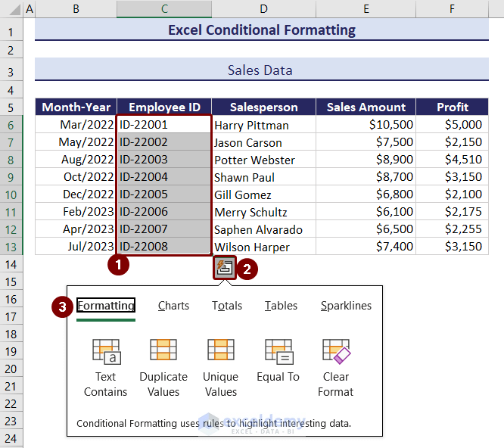Select the Potter Webster cell
This screenshot has width=504, height=448.
point(264,159)
